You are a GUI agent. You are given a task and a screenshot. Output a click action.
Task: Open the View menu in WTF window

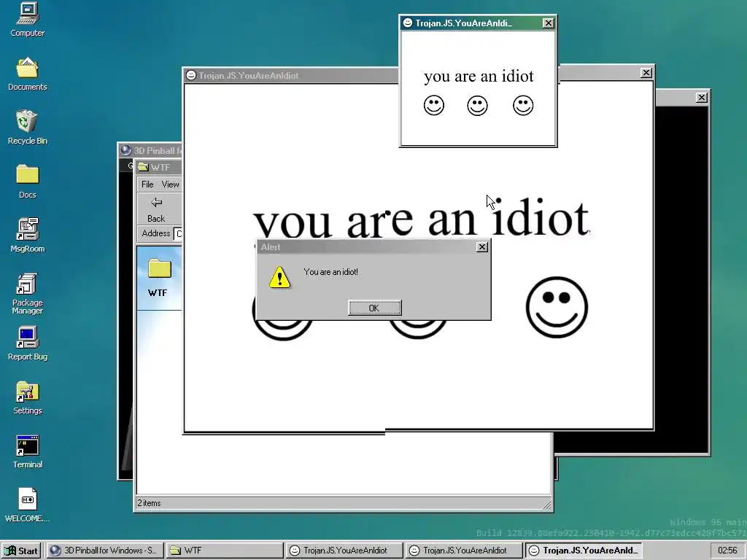[x=170, y=184]
